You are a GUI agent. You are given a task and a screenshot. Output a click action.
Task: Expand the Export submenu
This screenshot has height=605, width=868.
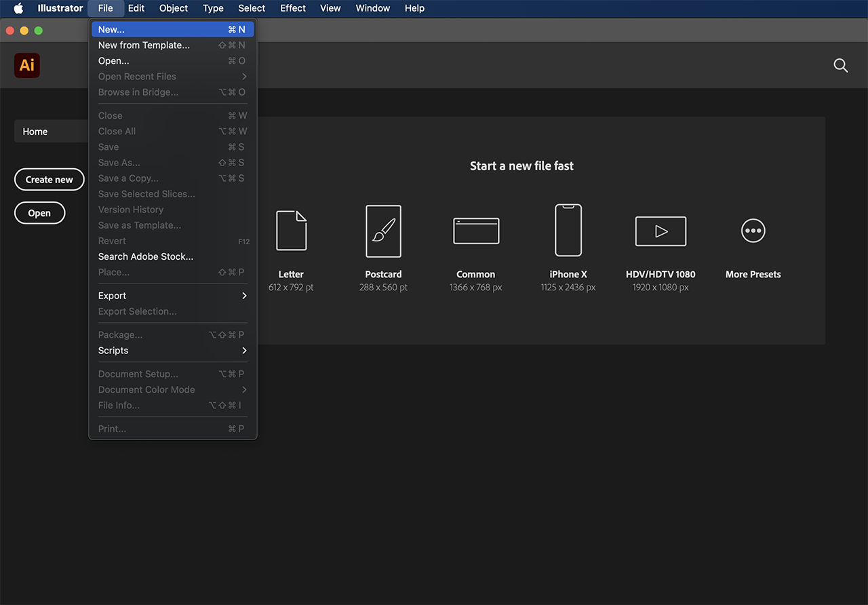[x=173, y=296]
